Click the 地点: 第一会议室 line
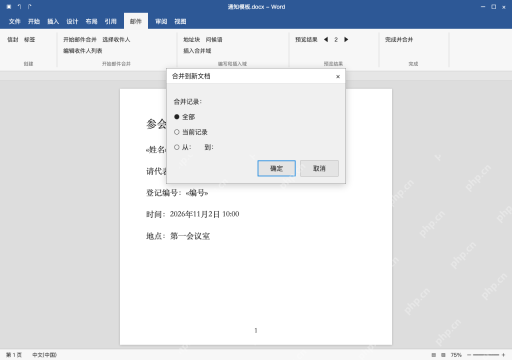Viewport: 512px width, 360px height. coord(178,236)
